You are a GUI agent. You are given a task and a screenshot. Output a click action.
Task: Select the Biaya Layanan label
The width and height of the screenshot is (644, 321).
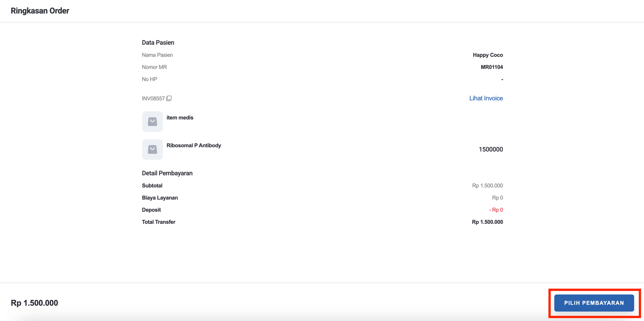click(x=160, y=198)
